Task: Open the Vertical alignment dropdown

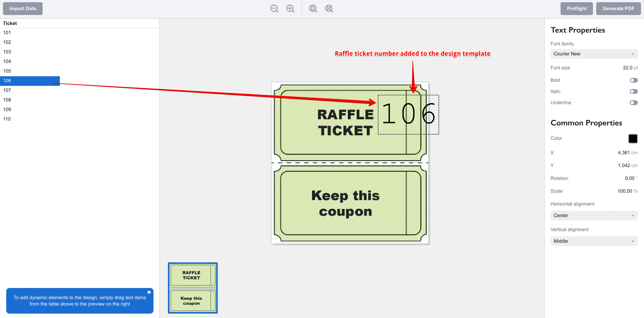Action: click(x=594, y=241)
